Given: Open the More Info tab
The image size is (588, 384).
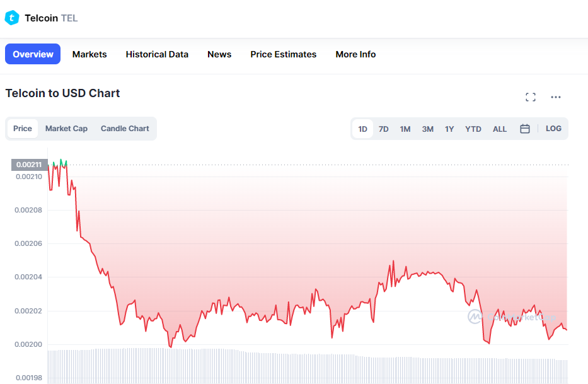Looking at the screenshot, I should coord(355,54).
